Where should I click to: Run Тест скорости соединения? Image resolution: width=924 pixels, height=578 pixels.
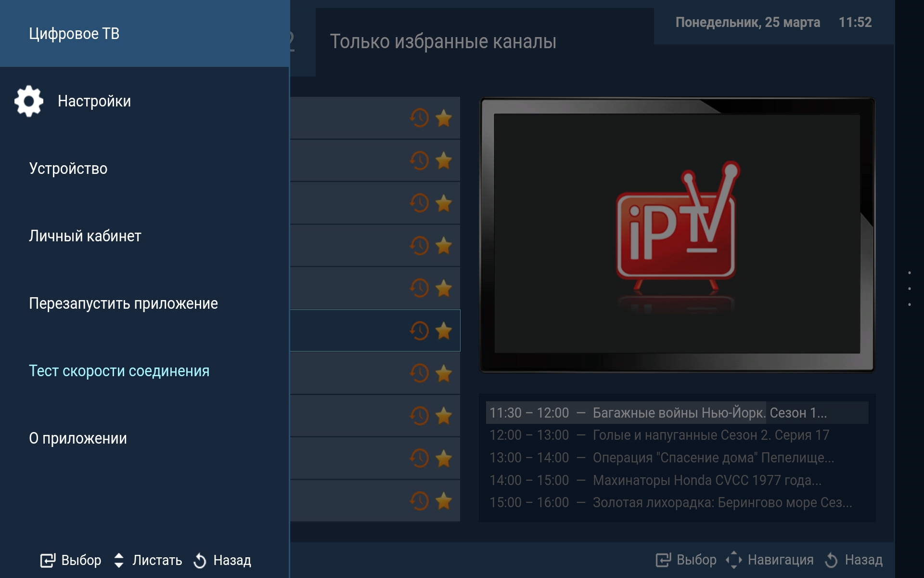click(119, 371)
